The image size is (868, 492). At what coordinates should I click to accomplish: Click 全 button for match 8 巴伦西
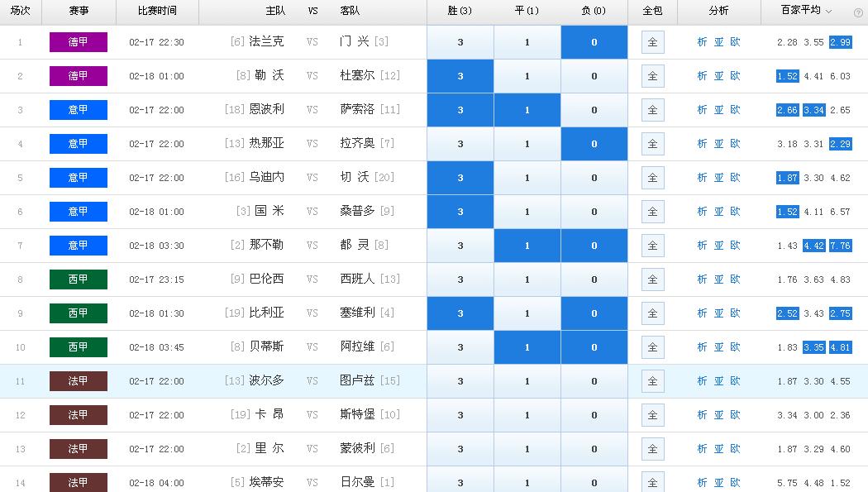click(653, 279)
